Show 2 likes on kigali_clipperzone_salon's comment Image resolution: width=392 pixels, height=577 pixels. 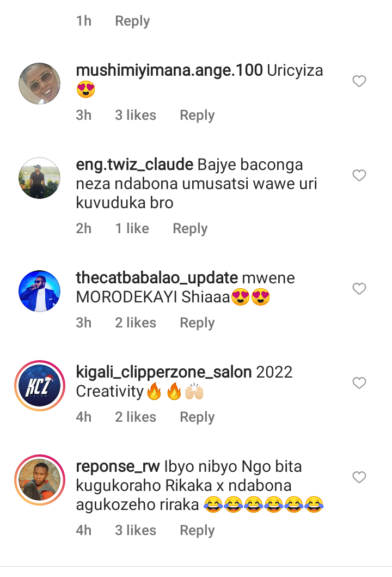click(x=136, y=417)
